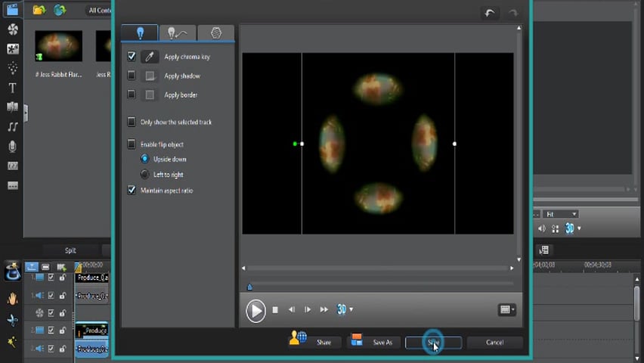Screen dimensions: 644x363
Task: Disable track 1 video checkbox in timeline
Action: pyautogui.click(x=51, y=278)
